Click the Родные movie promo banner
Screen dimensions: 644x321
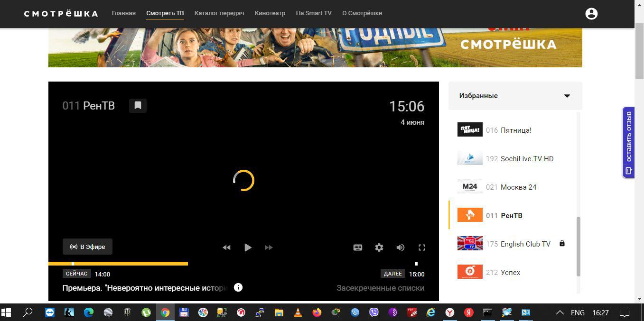click(x=315, y=47)
